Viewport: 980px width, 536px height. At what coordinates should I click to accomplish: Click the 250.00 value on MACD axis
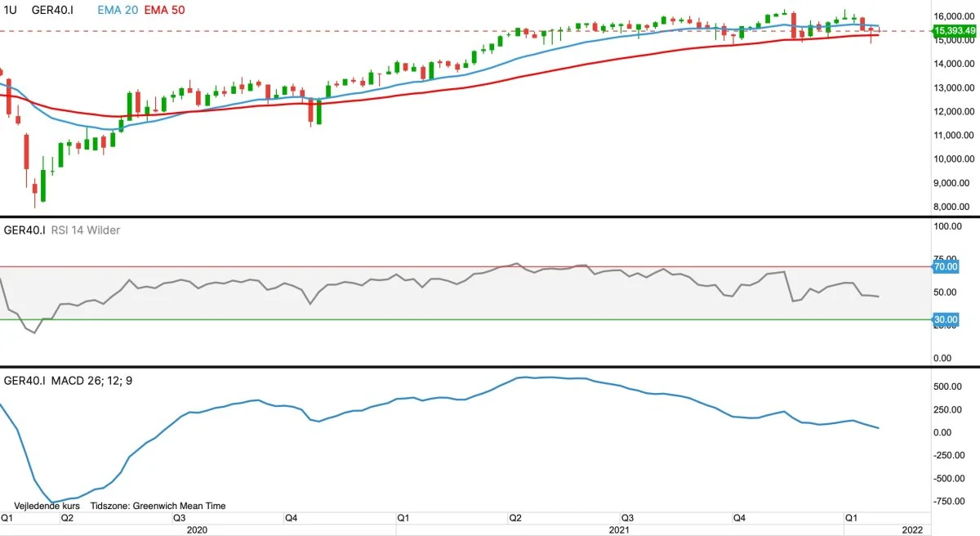click(949, 410)
